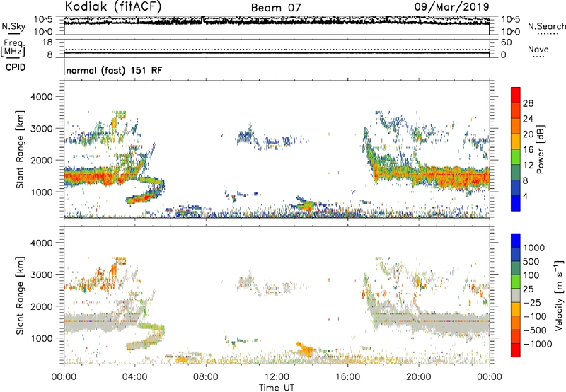Click the noise trace in the N.Sky panel
566x392 pixels.
277,22
